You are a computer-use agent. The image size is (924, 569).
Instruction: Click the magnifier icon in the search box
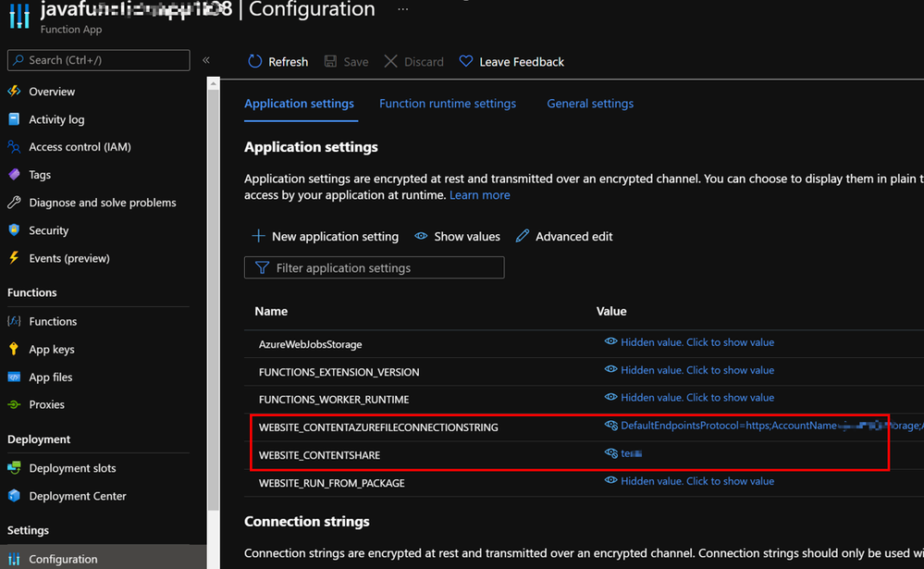(x=18, y=60)
